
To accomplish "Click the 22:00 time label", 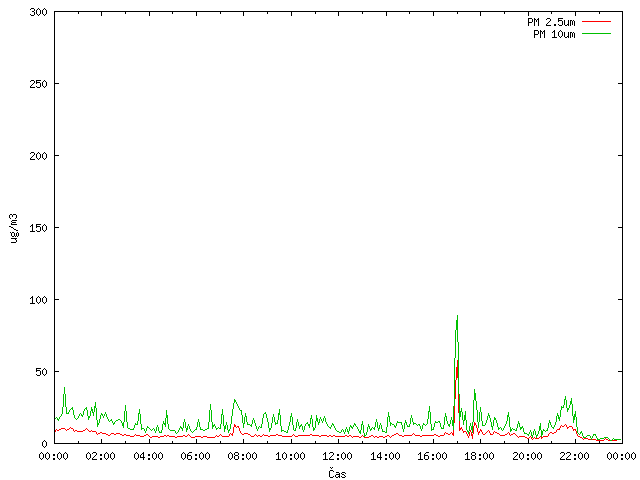I will (574, 456).
